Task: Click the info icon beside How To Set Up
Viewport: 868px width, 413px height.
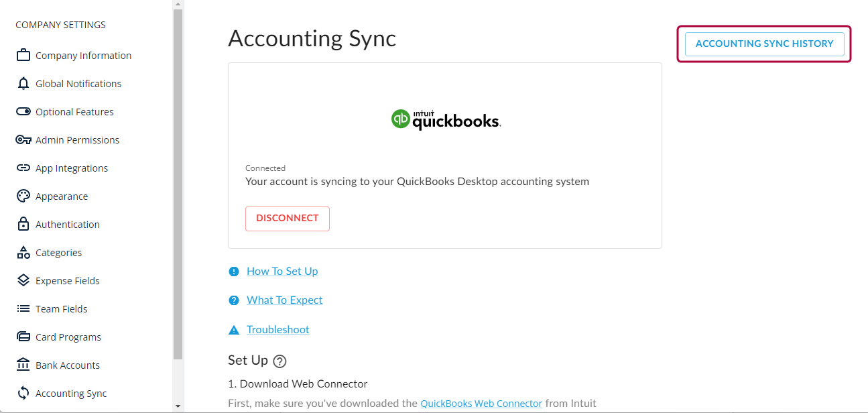Action: pos(233,271)
